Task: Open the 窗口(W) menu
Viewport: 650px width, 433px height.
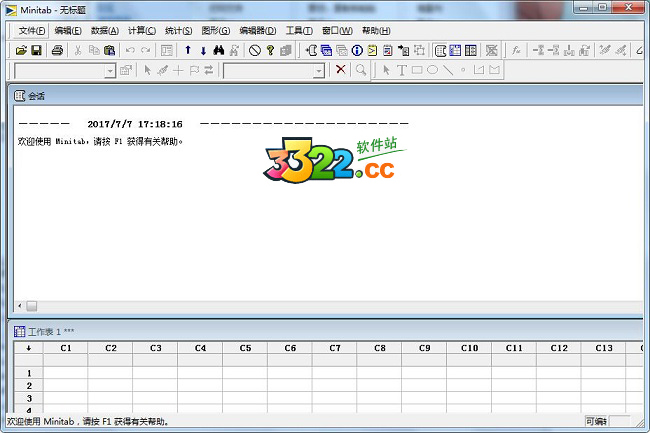Action: pyautogui.click(x=337, y=31)
